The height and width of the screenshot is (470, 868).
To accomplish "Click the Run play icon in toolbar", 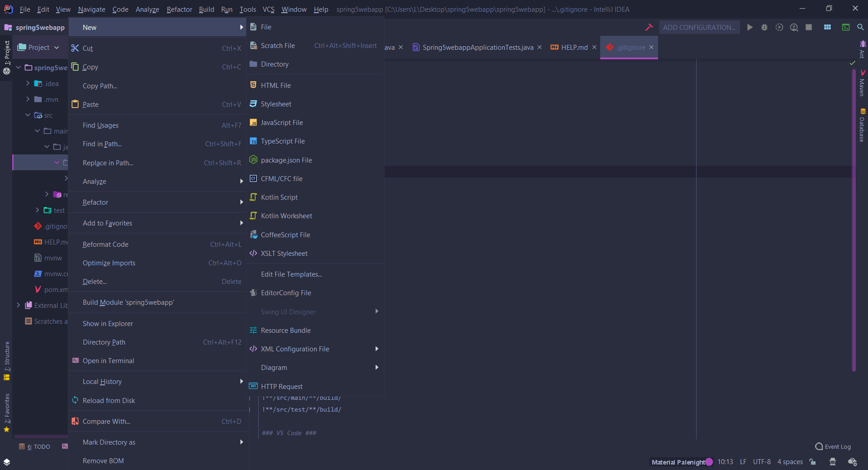I will (750, 28).
